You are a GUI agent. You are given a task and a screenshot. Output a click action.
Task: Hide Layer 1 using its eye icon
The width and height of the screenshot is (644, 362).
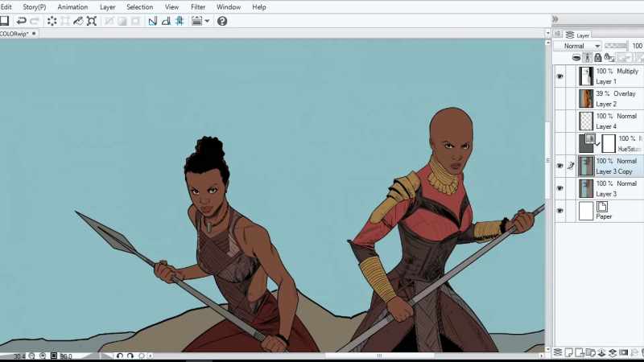559,76
